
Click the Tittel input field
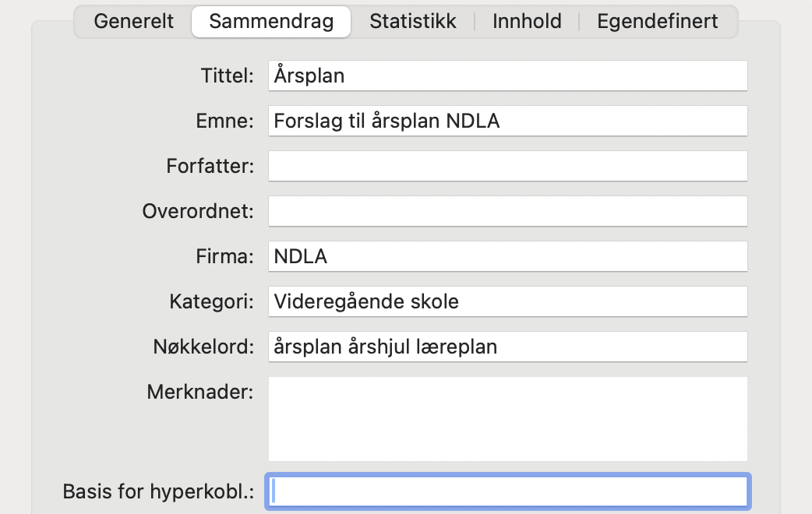507,76
